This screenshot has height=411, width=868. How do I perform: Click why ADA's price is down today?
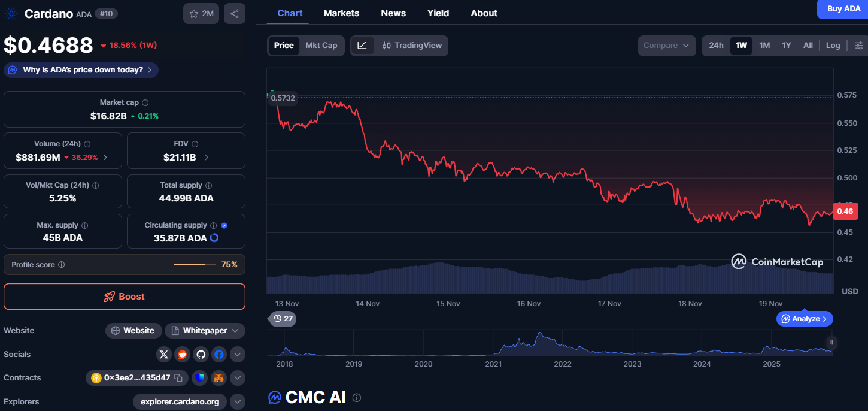pos(81,69)
